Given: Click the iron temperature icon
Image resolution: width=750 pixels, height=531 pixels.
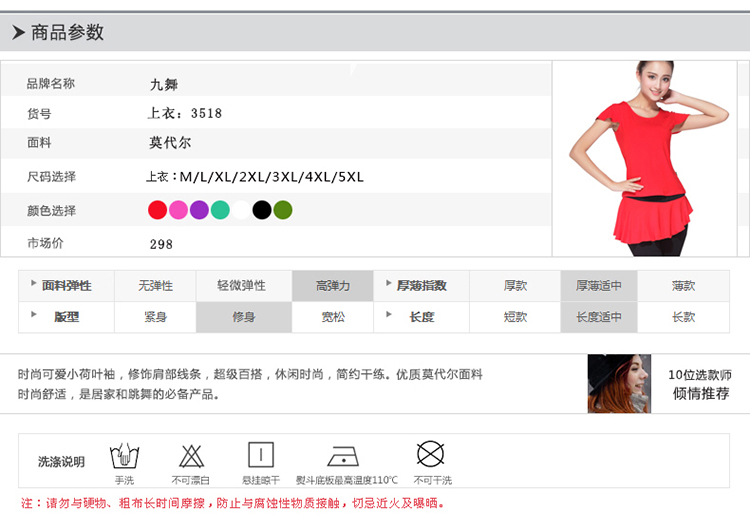Looking at the screenshot, I should 345,457.
